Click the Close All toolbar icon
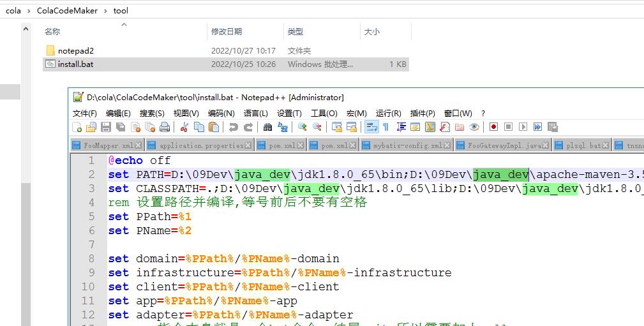Image resolution: width=644 pixels, height=326 pixels. [x=150, y=128]
